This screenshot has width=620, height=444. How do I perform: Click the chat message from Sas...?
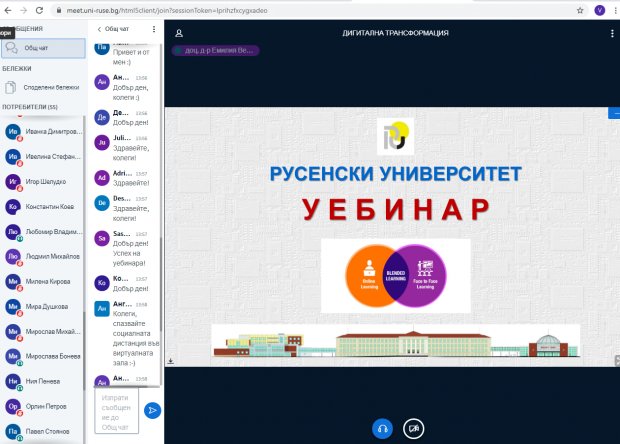pyautogui.click(x=127, y=248)
